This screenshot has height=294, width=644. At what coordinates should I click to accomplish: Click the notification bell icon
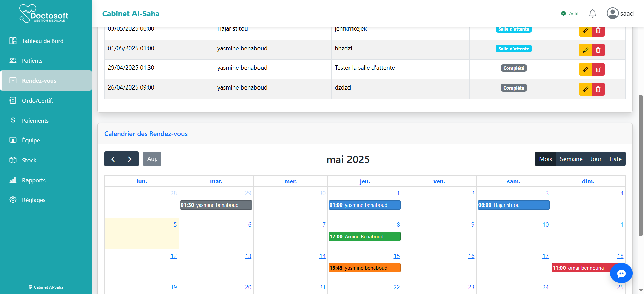point(592,13)
